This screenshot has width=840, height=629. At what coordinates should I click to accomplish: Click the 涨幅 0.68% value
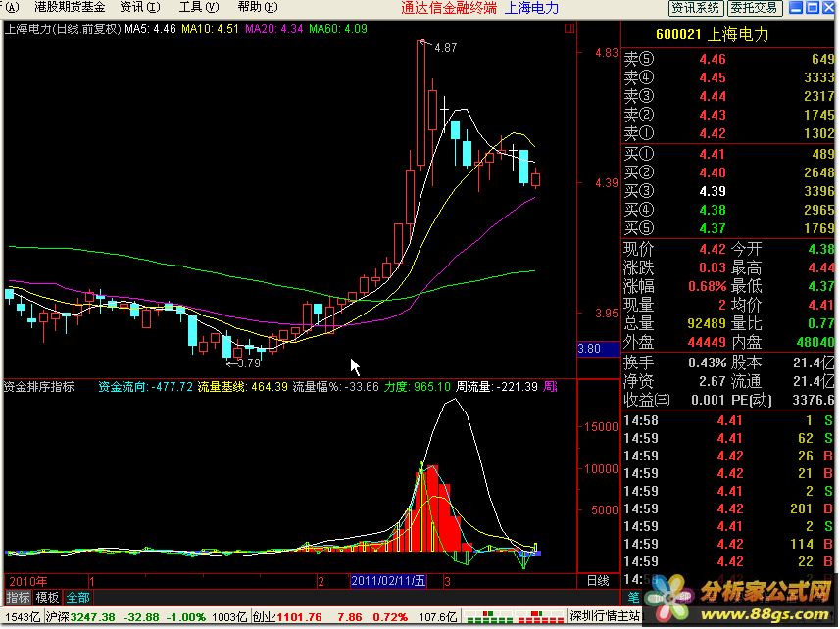[x=707, y=286]
